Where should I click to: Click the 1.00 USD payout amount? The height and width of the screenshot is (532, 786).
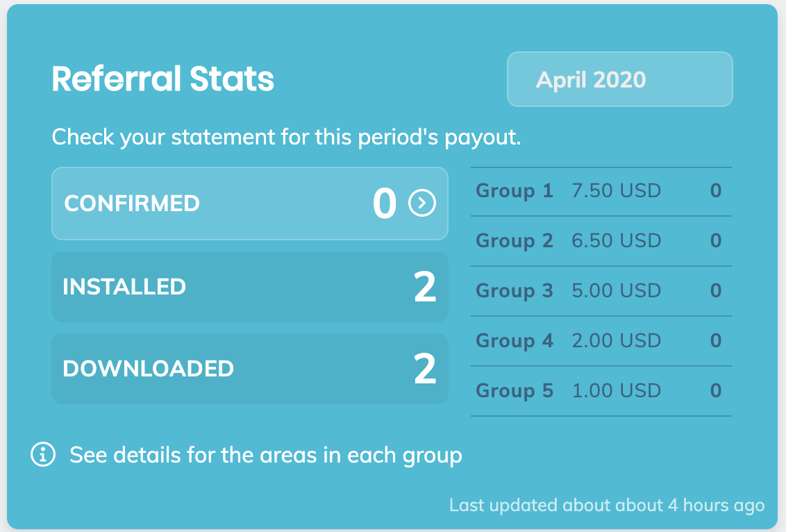[616, 391]
